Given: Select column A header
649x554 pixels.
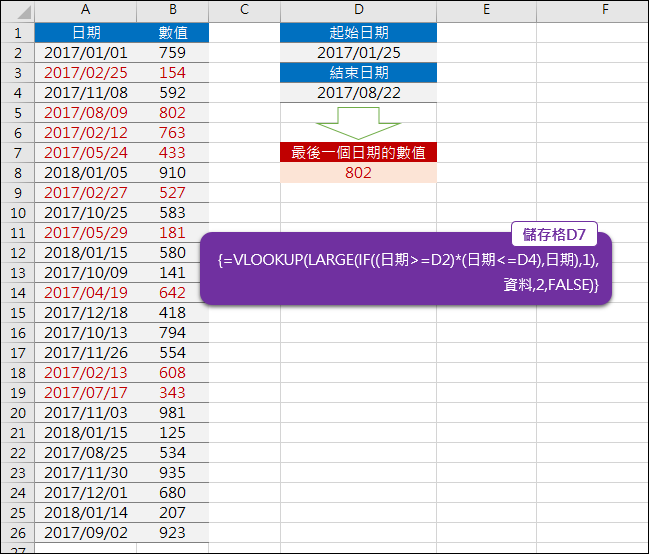Looking at the screenshot, I should point(86,11).
